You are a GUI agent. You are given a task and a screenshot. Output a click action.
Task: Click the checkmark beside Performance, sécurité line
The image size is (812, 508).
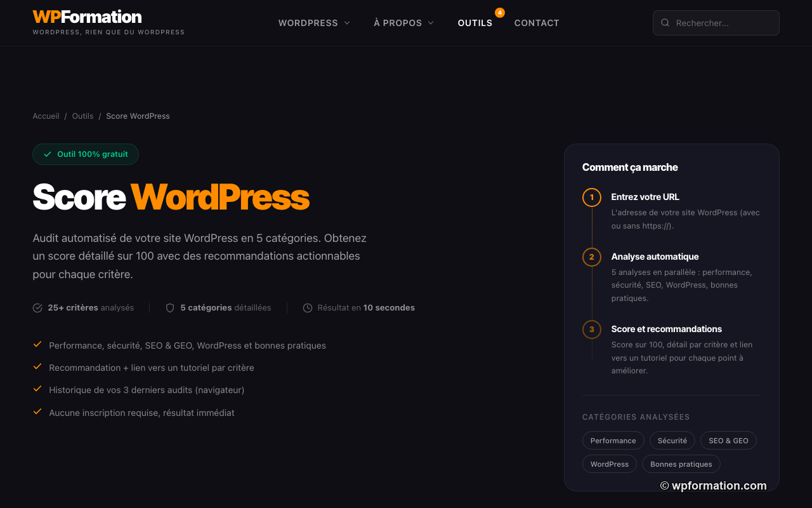tap(37, 345)
